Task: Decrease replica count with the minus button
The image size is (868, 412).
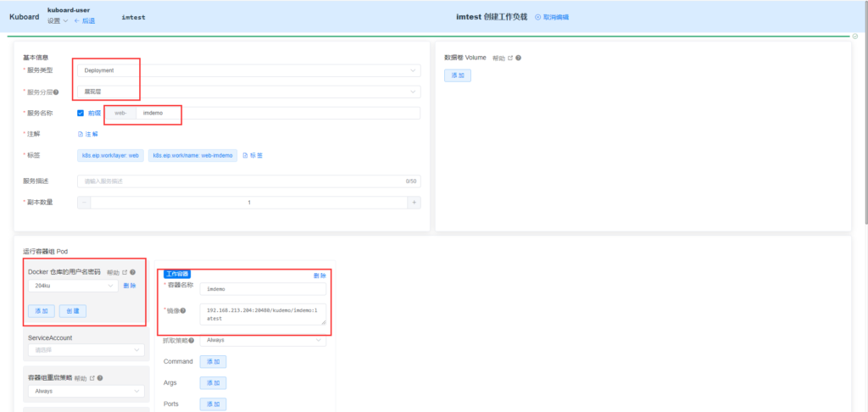Action: [x=84, y=203]
